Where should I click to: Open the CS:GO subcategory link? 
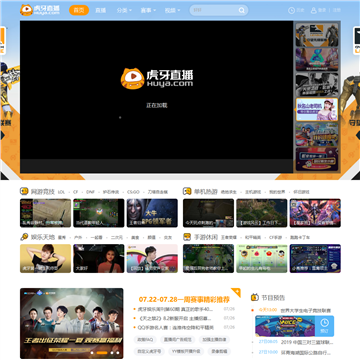pos(133,192)
